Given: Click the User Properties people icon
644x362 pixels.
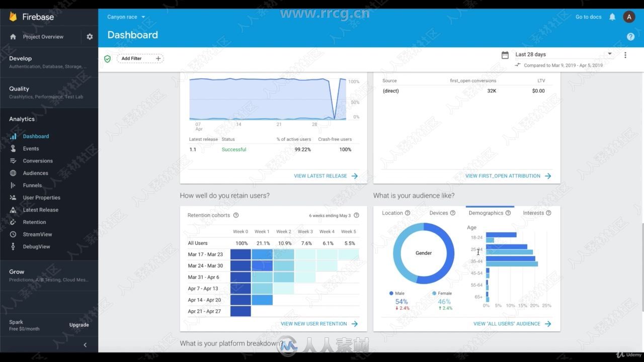Looking at the screenshot, I should 13,198.
